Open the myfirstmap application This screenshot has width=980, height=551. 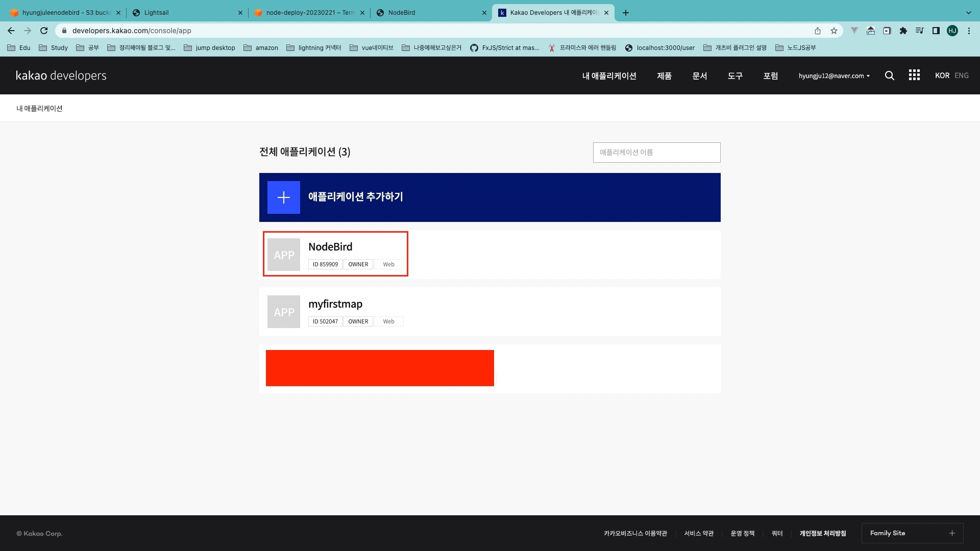[490, 312]
